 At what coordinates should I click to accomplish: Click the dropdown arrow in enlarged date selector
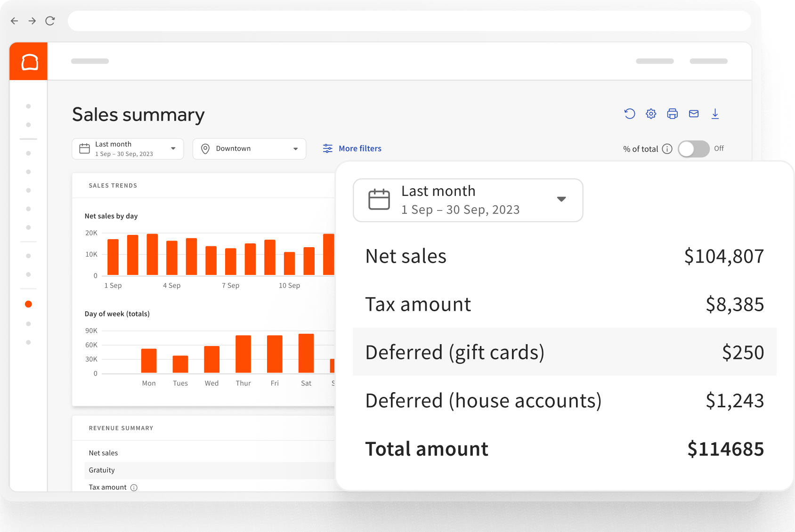click(x=561, y=199)
